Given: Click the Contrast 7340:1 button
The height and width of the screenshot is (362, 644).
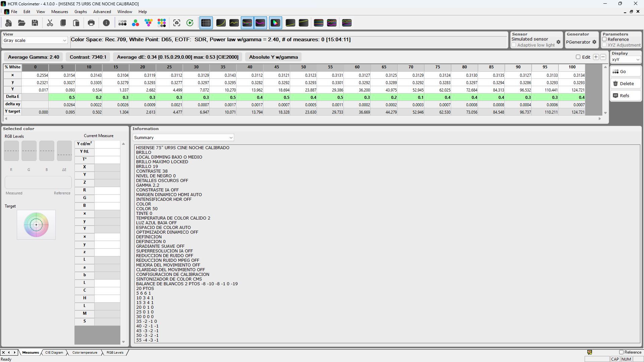Looking at the screenshot, I should click(x=88, y=57).
